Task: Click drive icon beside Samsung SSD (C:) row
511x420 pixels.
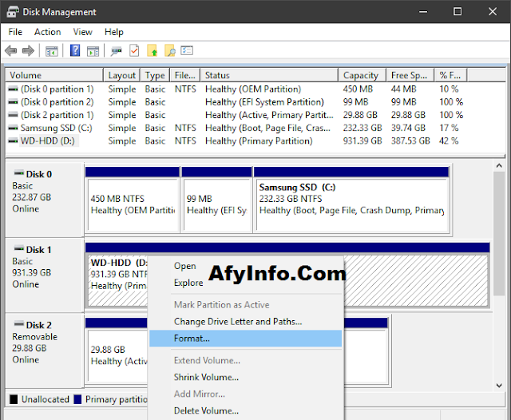Action: click(x=13, y=128)
